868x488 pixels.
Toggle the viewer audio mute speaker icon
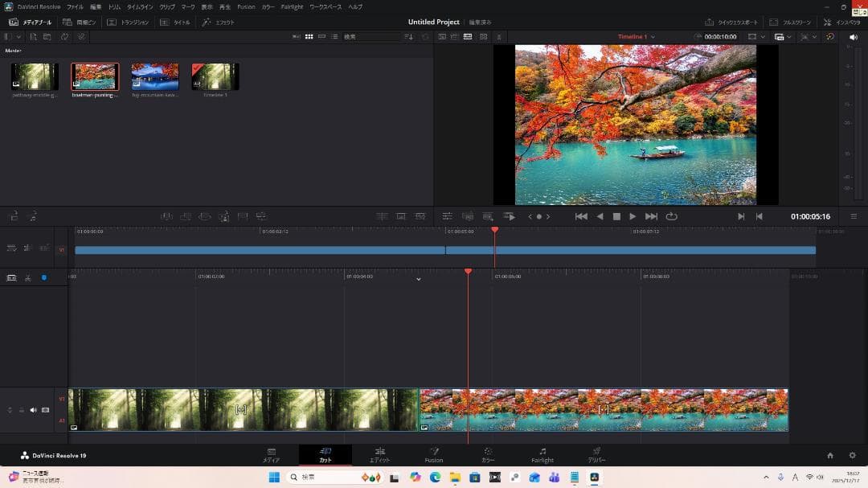pyautogui.click(x=853, y=37)
